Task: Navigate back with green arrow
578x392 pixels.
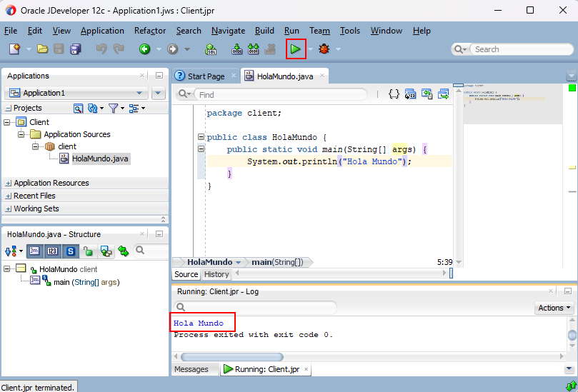Action: point(144,49)
